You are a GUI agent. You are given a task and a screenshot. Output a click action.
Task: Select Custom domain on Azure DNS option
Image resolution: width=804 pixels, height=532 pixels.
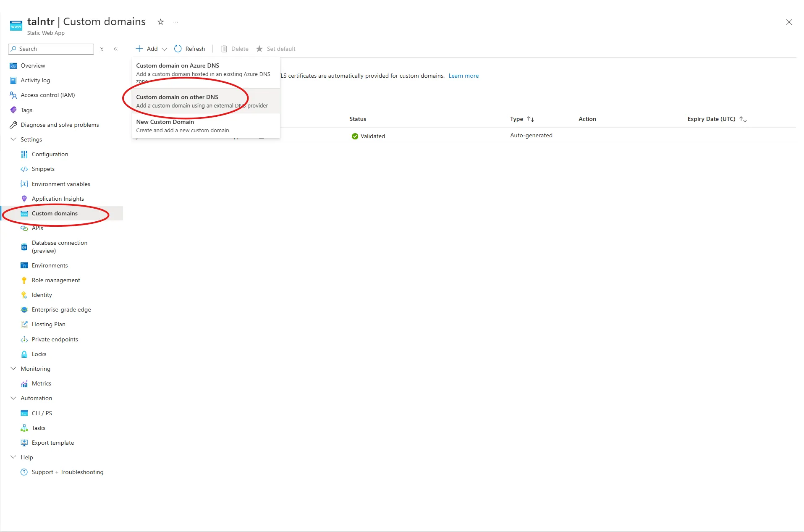206,73
